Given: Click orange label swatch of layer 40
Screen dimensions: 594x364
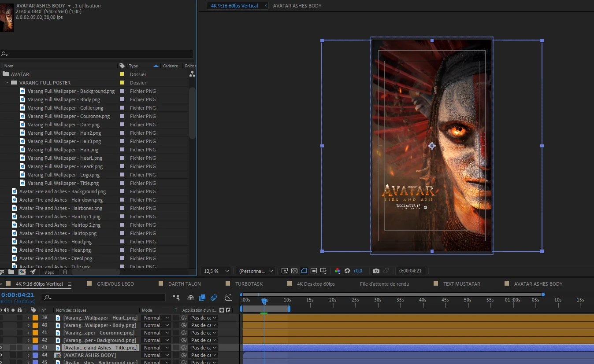Looking at the screenshot, I should [x=35, y=325].
